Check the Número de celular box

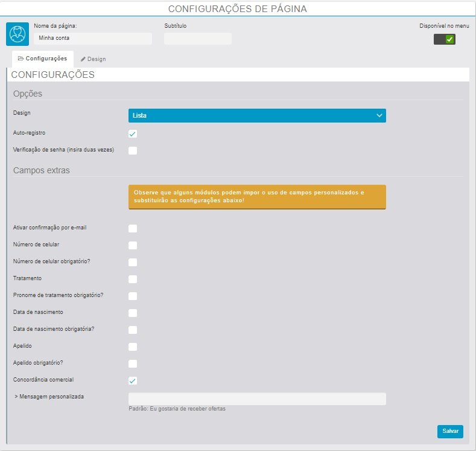[133, 245]
